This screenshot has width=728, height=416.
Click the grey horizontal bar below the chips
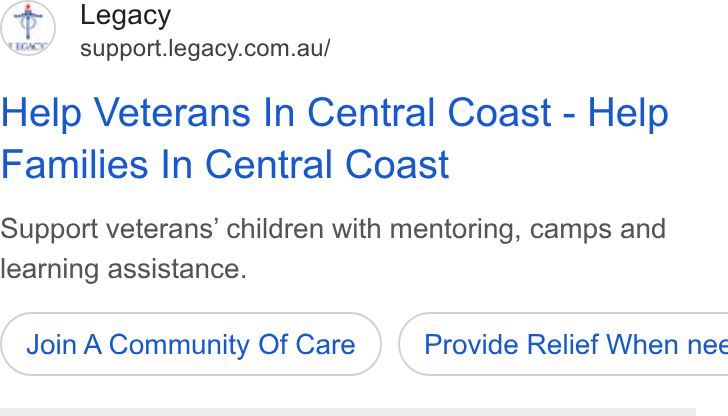[348, 412]
